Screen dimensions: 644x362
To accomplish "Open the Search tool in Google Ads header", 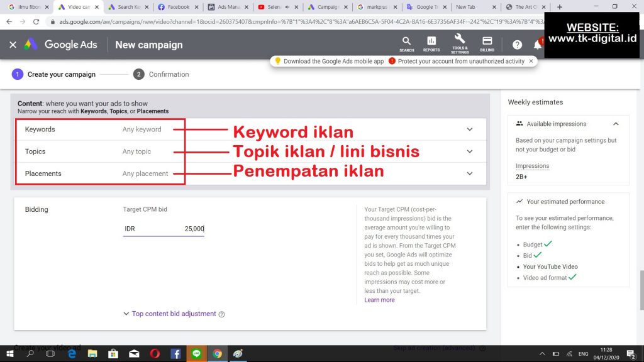I will click(406, 43).
